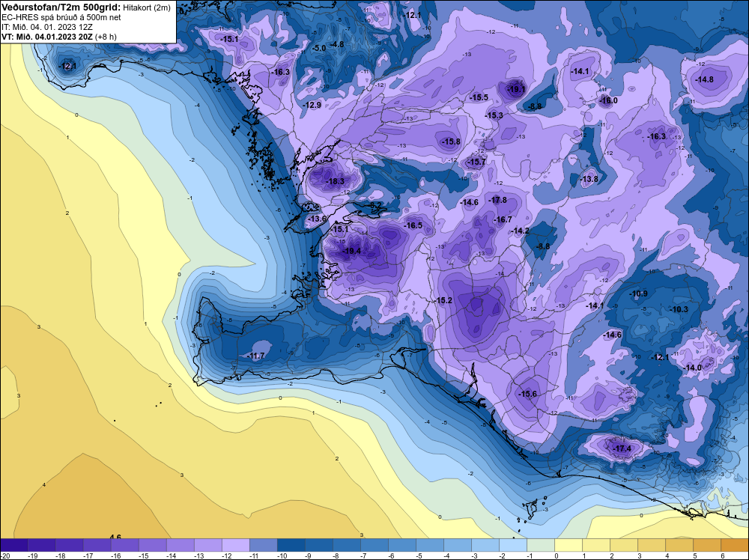Select the -16.0 temperature label

click(608, 100)
